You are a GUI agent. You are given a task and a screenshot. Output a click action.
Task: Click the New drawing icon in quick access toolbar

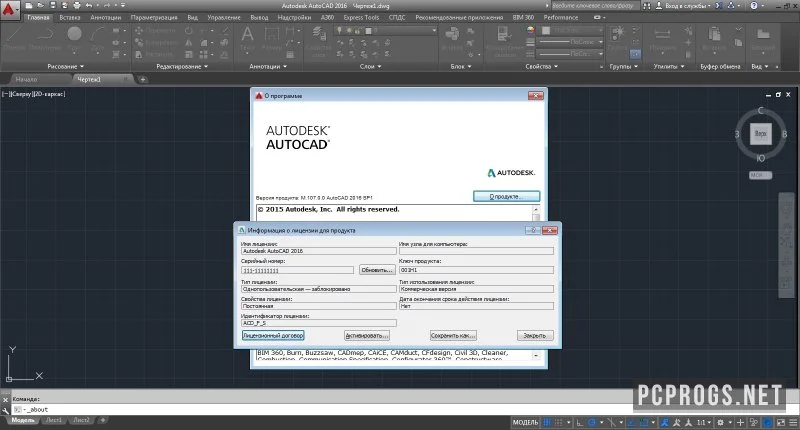(x=29, y=6)
